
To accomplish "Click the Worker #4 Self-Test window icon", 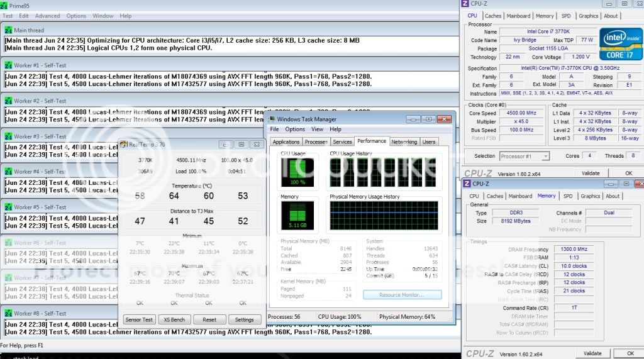I will [x=8, y=171].
